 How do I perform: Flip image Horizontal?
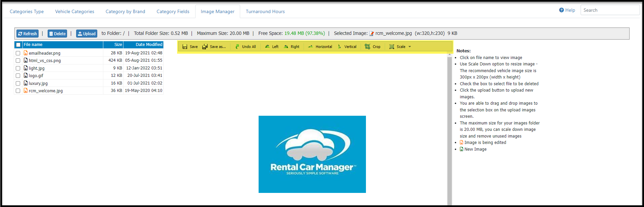[x=320, y=47]
